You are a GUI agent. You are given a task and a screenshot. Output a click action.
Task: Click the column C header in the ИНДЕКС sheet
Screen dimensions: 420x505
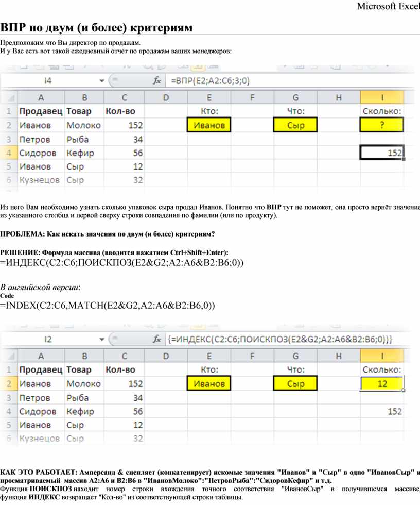[x=125, y=356]
